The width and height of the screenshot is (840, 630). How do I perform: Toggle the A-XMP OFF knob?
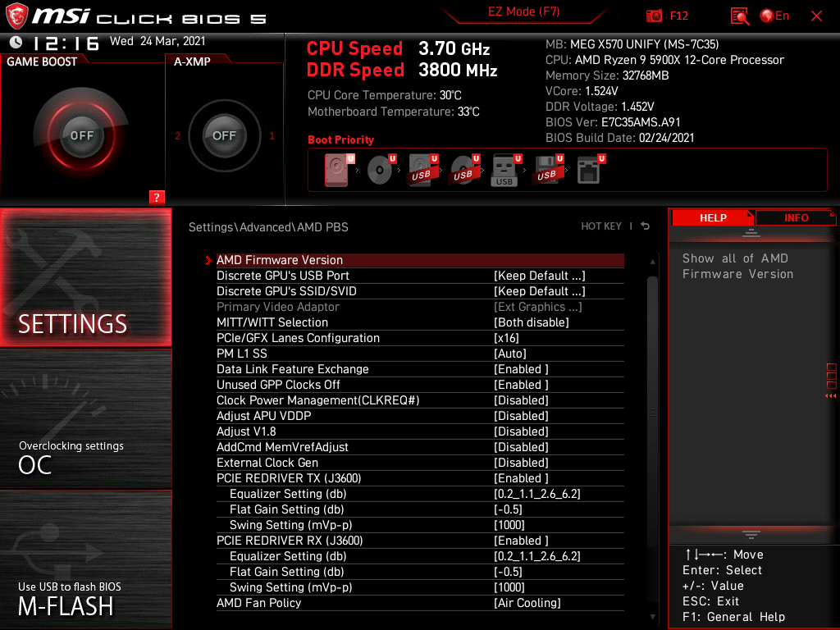[x=224, y=135]
